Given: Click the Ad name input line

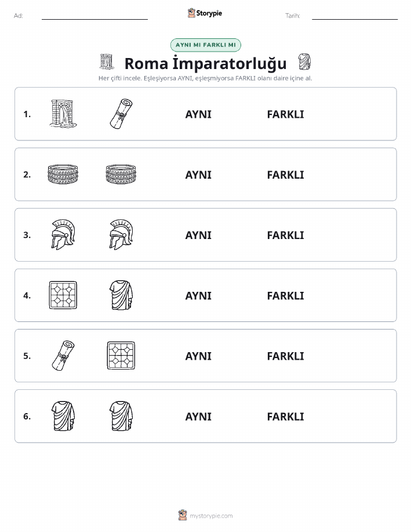Looking at the screenshot, I should (94, 16).
